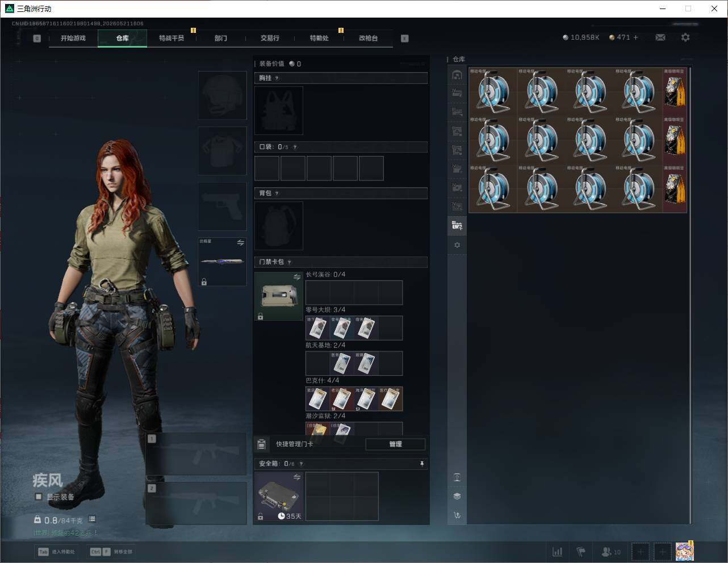728x563 pixels.
Task: Click the empty body armor slot
Action: click(223, 150)
